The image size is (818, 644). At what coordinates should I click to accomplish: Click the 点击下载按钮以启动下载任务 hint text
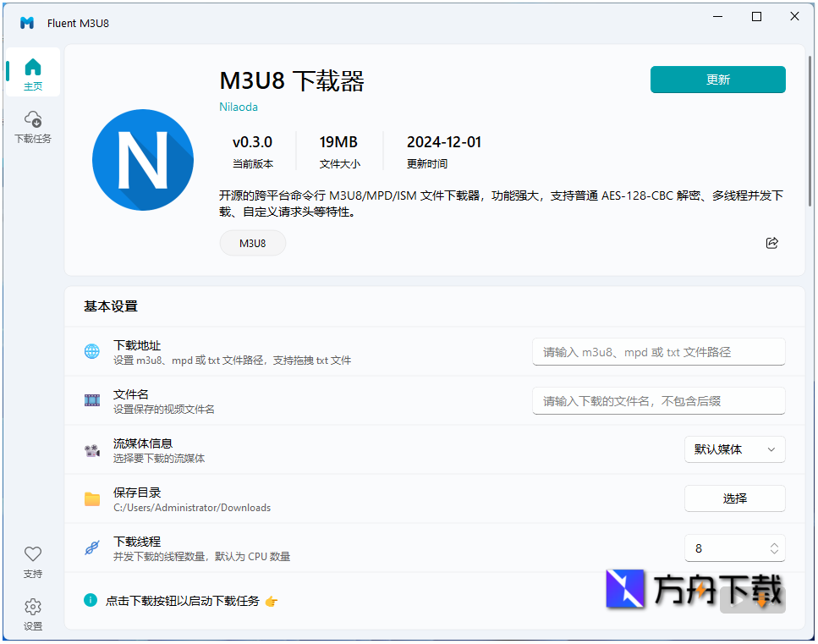183,601
